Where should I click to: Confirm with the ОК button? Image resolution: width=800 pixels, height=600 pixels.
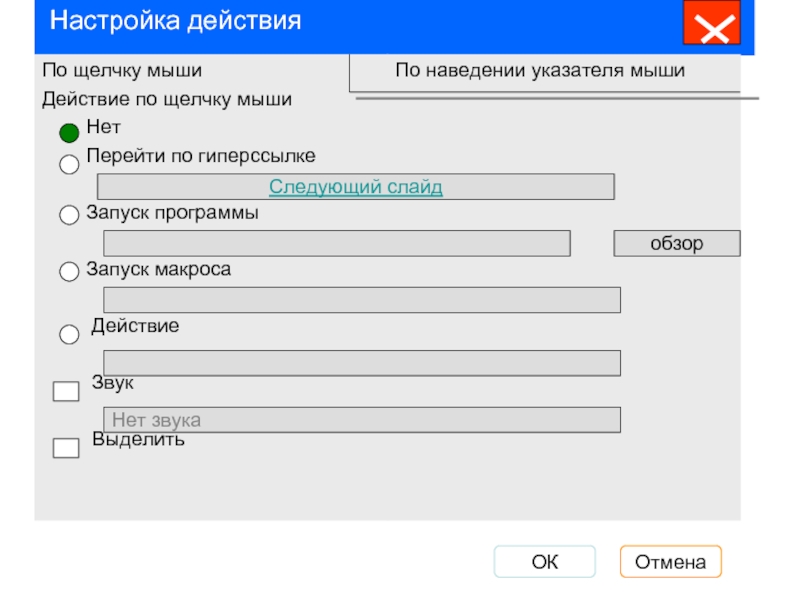pos(544,562)
